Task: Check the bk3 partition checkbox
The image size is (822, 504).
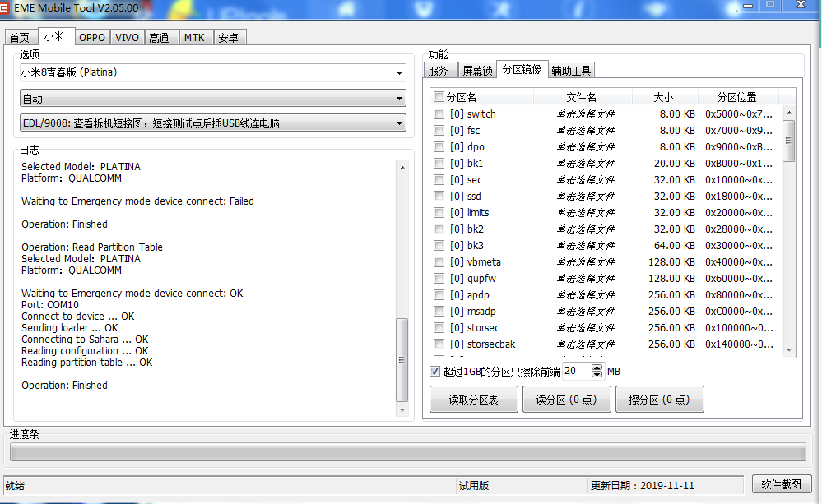Action: pyautogui.click(x=439, y=246)
